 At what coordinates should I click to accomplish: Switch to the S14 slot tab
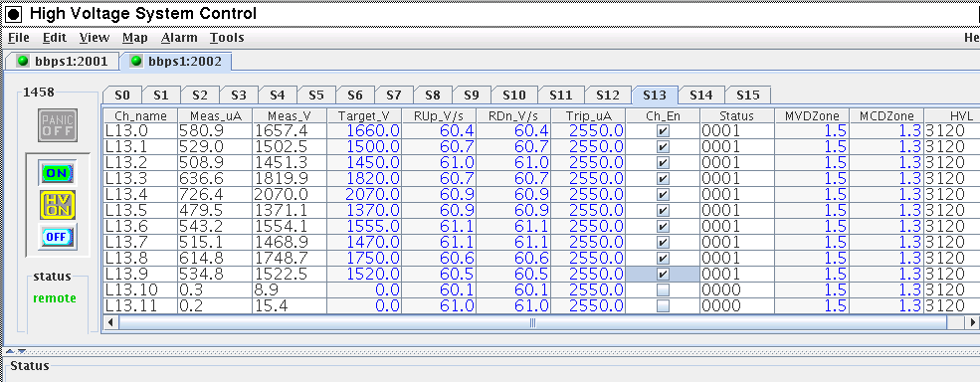(x=701, y=95)
